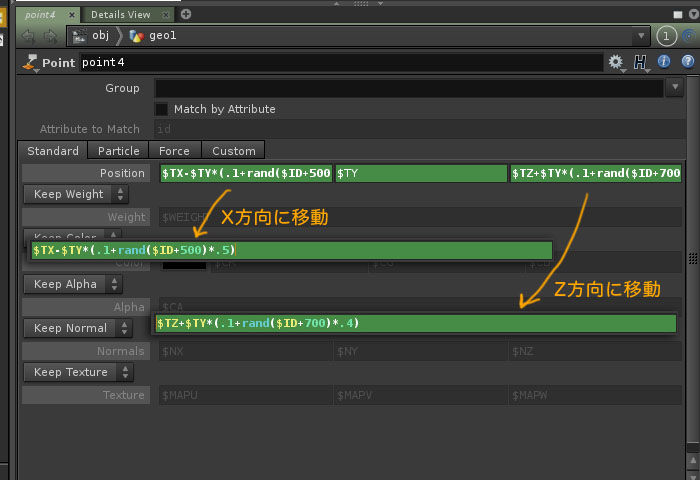The height and width of the screenshot is (480, 700).
Task: Click the gear settings icon for point4
Action: (615, 63)
